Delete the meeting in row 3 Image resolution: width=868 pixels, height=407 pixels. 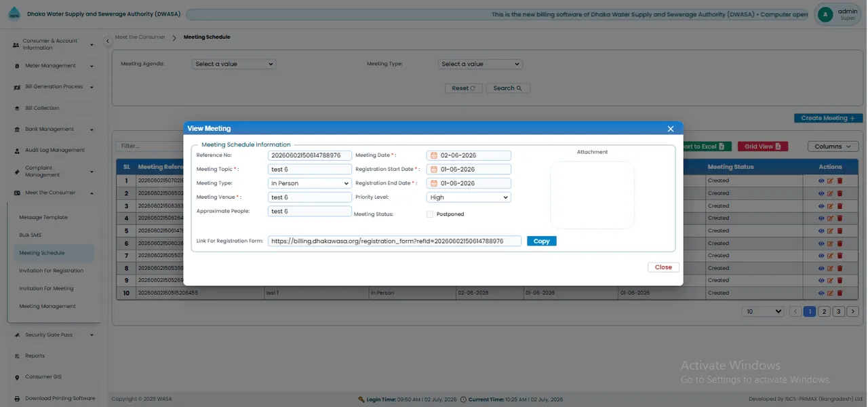(839, 206)
